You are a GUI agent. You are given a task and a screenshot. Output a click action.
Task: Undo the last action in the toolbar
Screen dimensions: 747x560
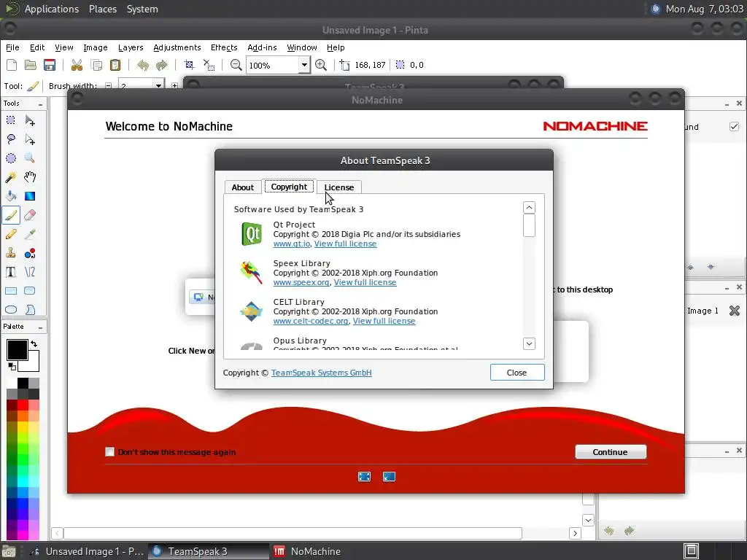pyautogui.click(x=143, y=65)
